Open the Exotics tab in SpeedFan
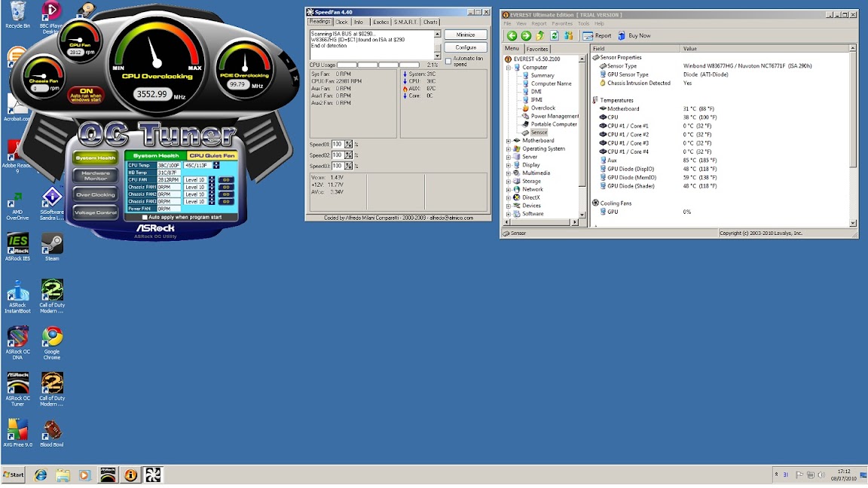 [381, 22]
